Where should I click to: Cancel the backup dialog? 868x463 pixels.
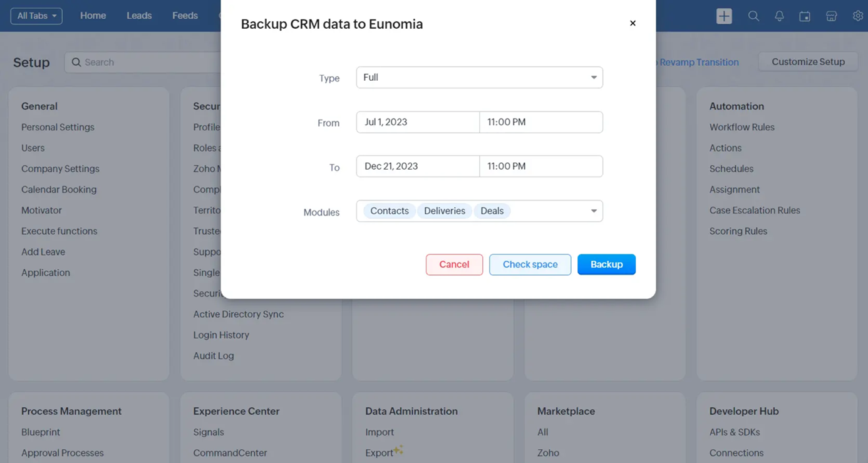pyautogui.click(x=454, y=264)
